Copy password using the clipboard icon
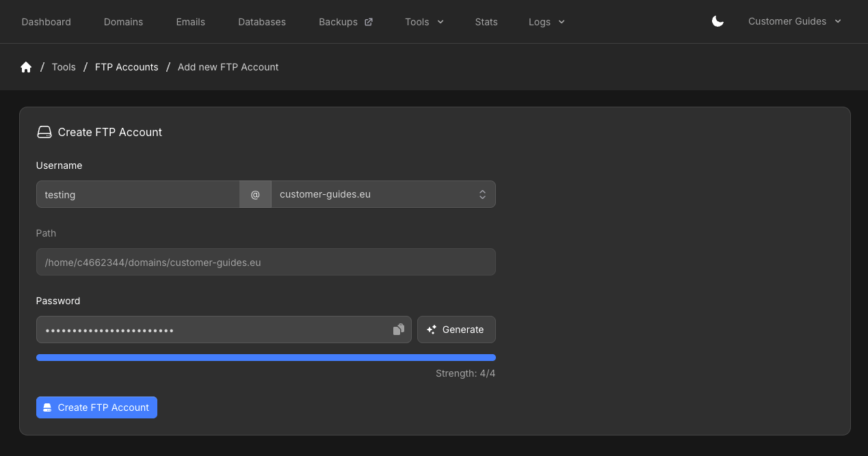 tap(399, 330)
